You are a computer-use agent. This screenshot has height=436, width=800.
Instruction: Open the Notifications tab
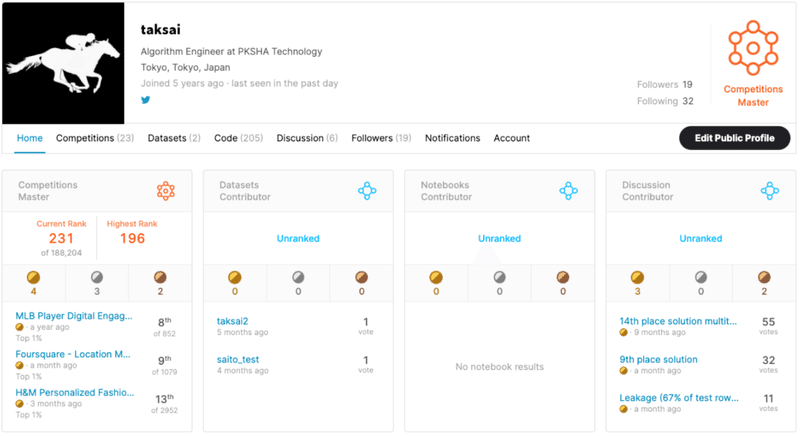[x=453, y=138]
